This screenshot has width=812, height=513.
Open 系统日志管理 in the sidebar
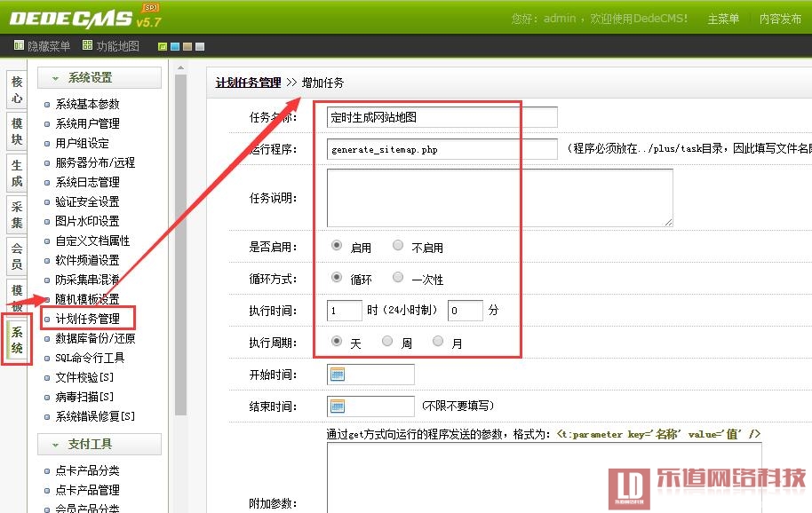point(88,182)
